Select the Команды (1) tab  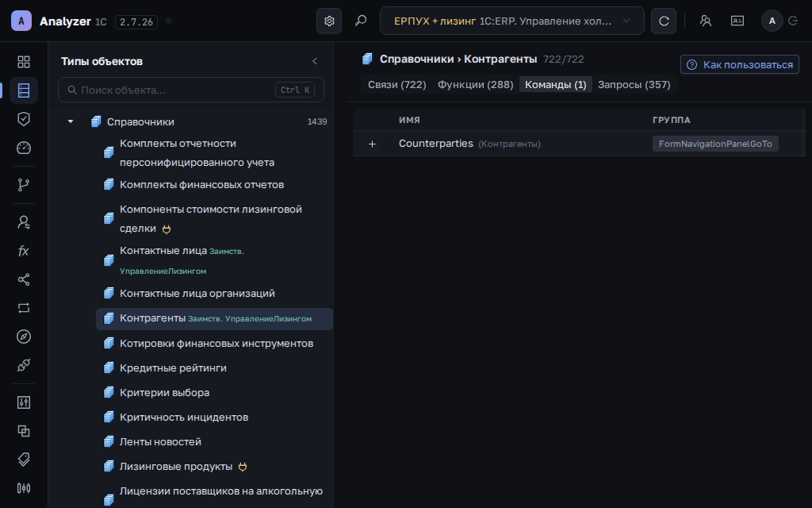(556, 84)
